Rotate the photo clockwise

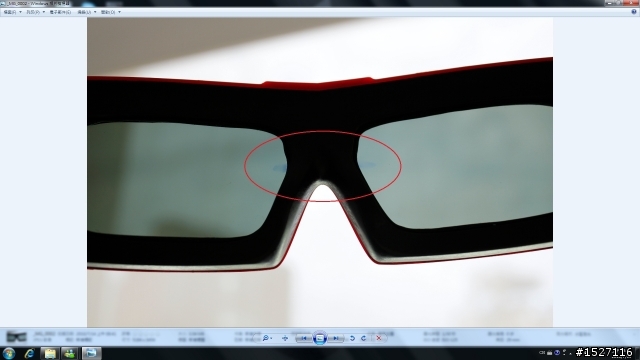(364, 338)
